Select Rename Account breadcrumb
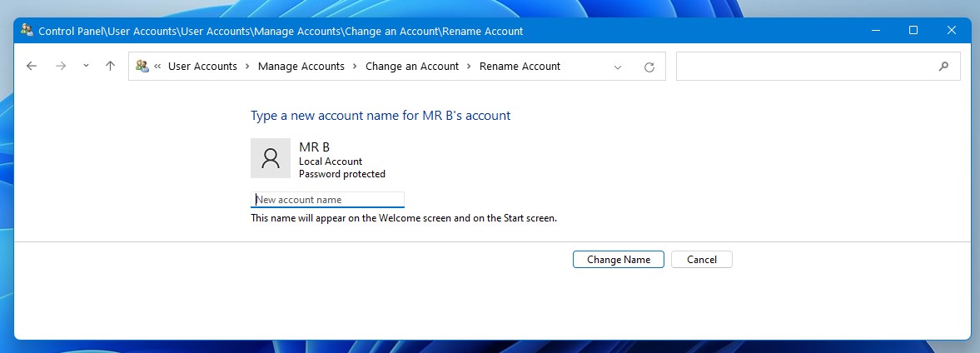The height and width of the screenshot is (353, 980). coord(520,67)
